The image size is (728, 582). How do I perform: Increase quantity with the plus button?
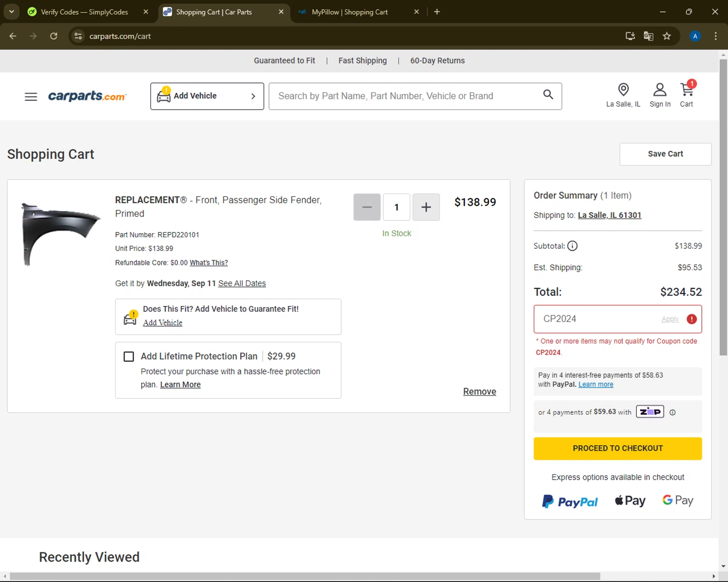(426, 207)
